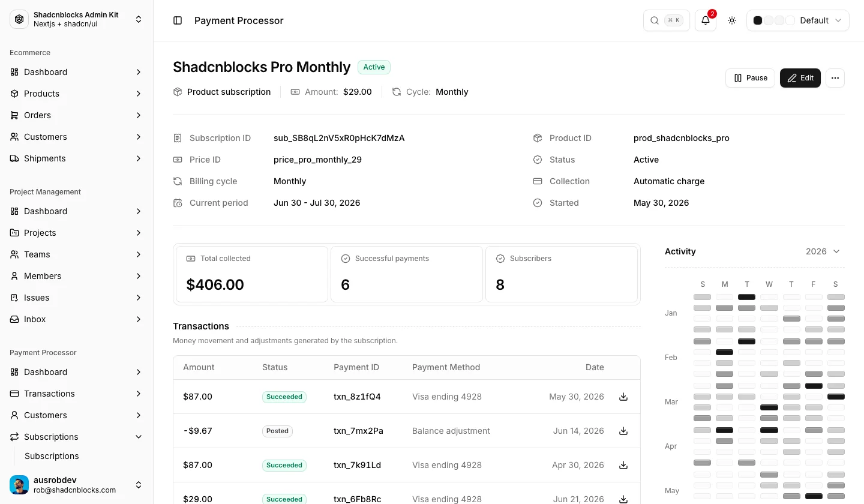The width and height of the screenshot is (864, 504).
Task: Click the Succeeded badge for txn_8z1fQ4
Action: (x=284, y=397)
